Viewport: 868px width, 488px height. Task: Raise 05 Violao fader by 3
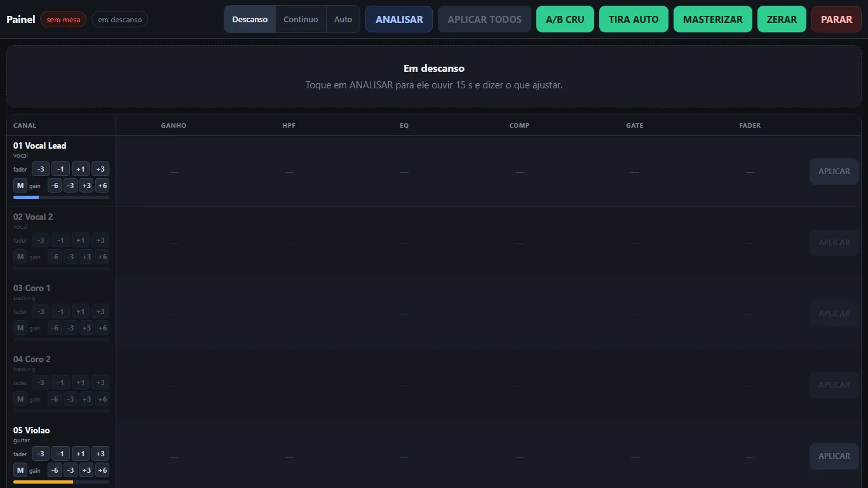(100, 454)
